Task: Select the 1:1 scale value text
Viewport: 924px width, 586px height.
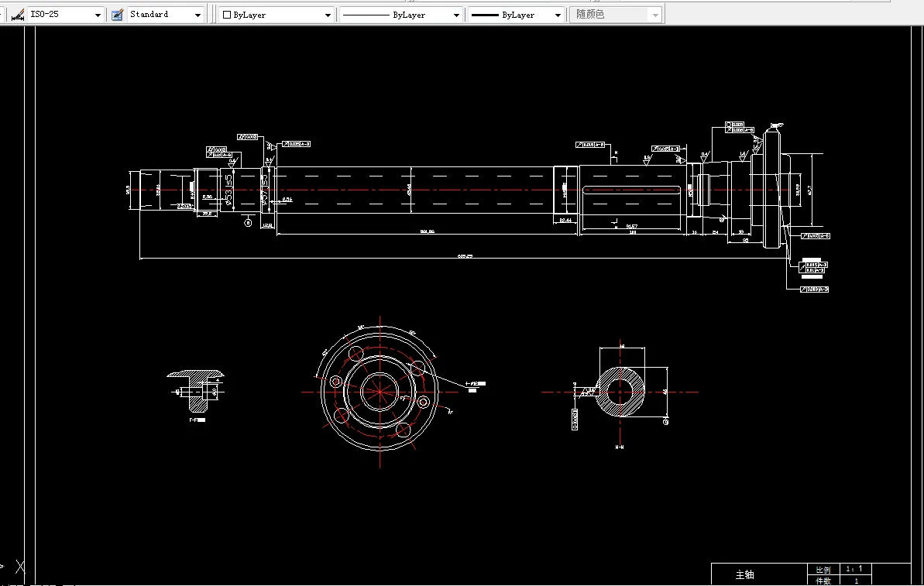Action: pos(854,569)
